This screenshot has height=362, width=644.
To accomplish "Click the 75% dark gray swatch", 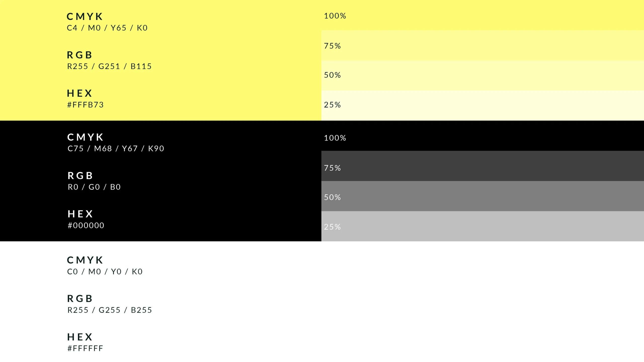I will click(x=482, y=166).
